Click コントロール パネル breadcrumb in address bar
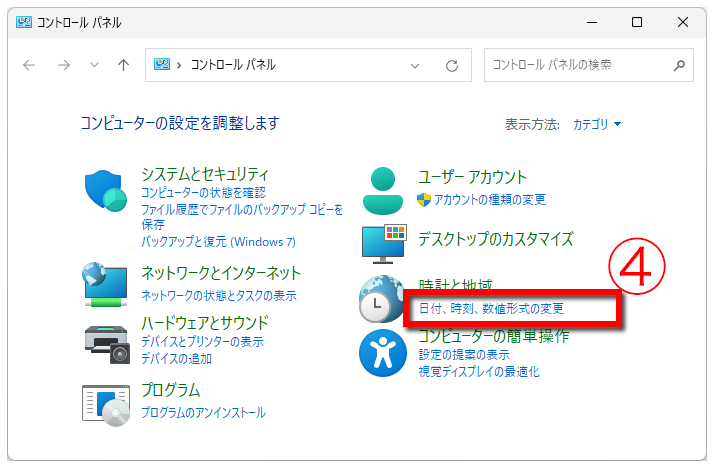The width and height of the screenshot is (716, 470). pos(233,65)
